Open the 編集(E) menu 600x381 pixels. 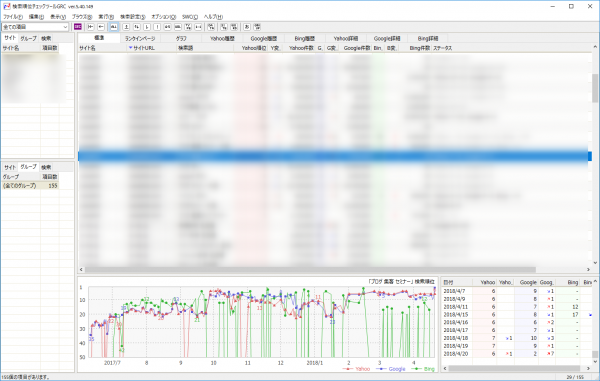36,17
